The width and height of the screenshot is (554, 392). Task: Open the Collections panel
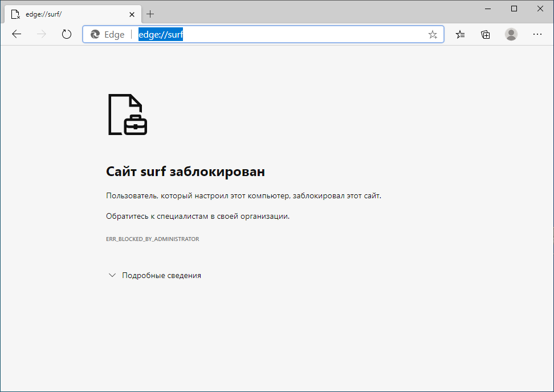click(486, 34)
